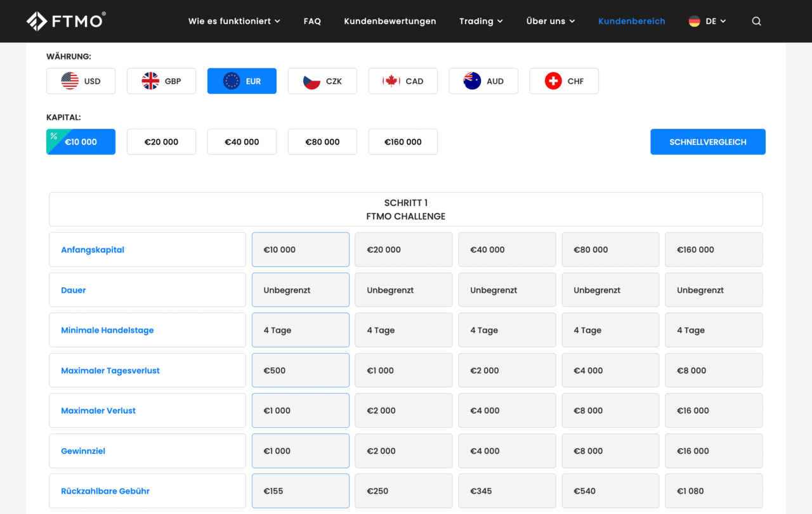Choose €10 000 capital option
Viewport: 812px width, 514px height.
coord(81,142)
